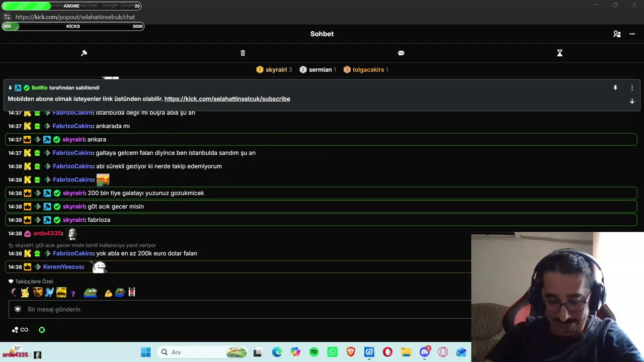The image size is (644, 362).
Task: Click the emote sent by KeremYeezus
Action: [x=99, y=267]
